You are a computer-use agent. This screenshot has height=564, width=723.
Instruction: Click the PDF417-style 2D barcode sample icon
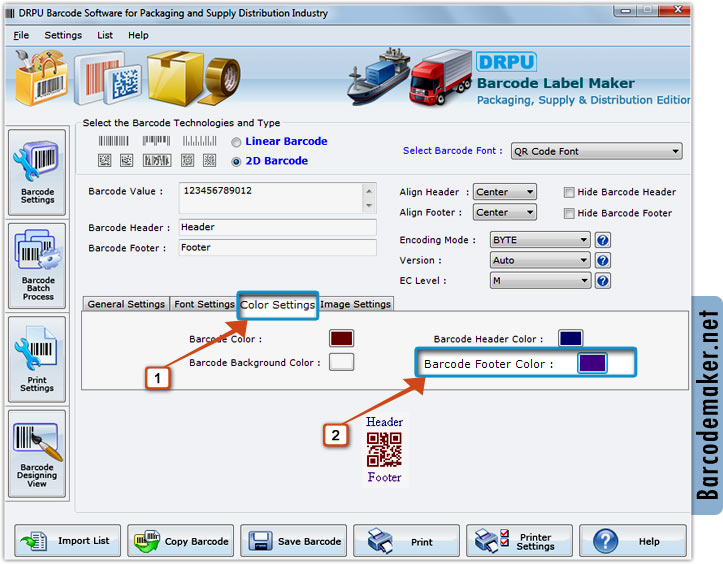coord(157,160)
